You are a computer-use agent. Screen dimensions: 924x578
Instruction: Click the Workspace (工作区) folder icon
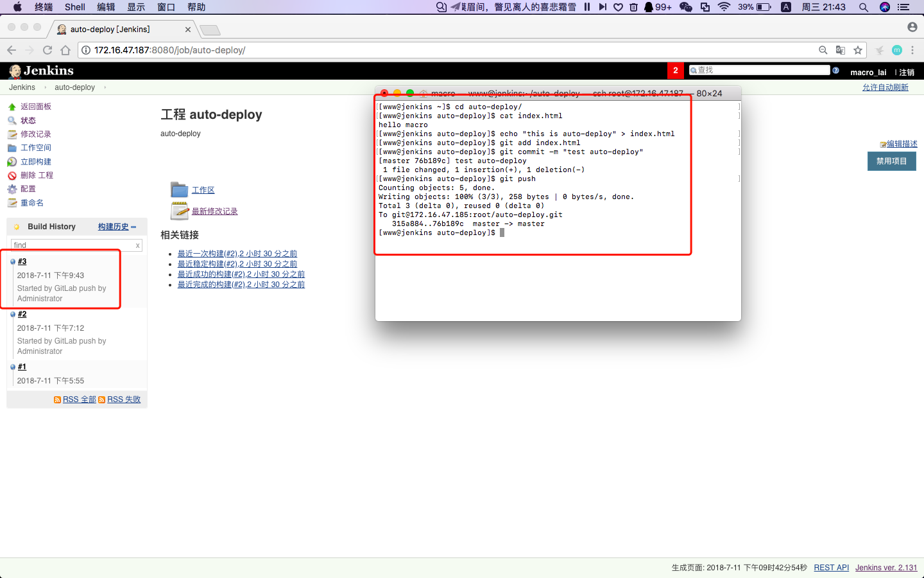tap(179, 190)
